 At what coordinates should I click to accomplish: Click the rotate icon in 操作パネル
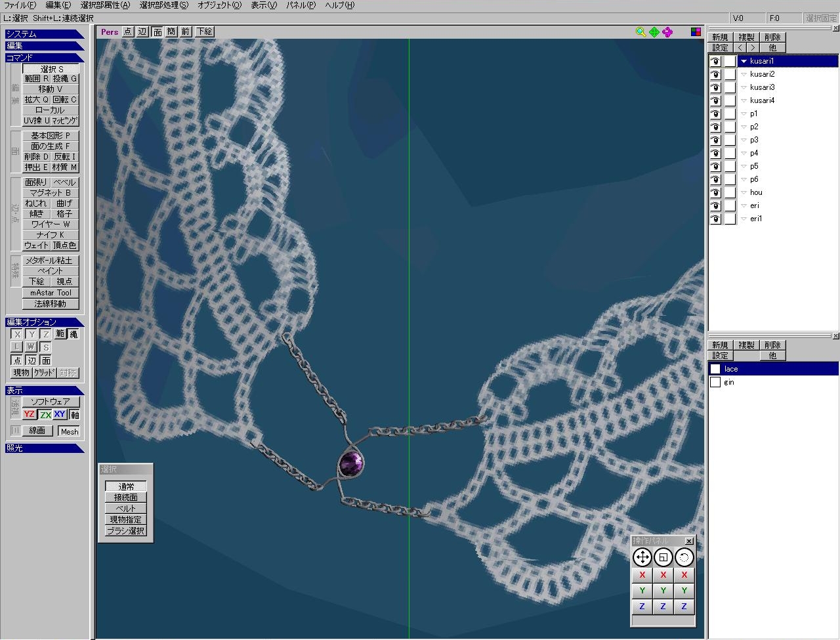(x=684, y=558)
